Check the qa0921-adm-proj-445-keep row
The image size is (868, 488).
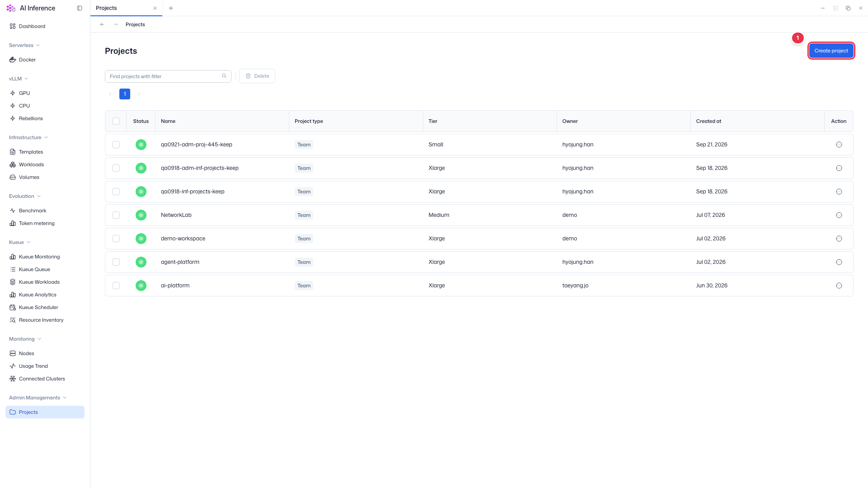(x=116, y=145)
